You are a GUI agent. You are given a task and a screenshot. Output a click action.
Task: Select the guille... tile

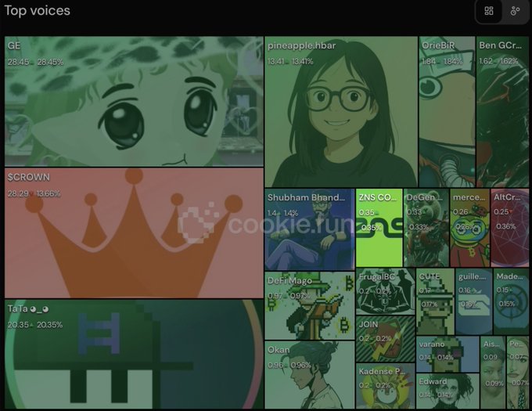pyautogui.click(x=473, y=301)
